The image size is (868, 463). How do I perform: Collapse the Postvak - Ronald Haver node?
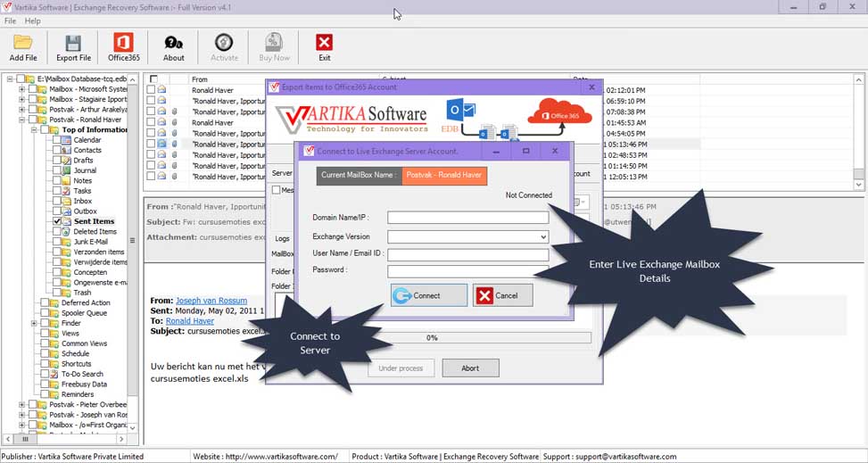22,120
